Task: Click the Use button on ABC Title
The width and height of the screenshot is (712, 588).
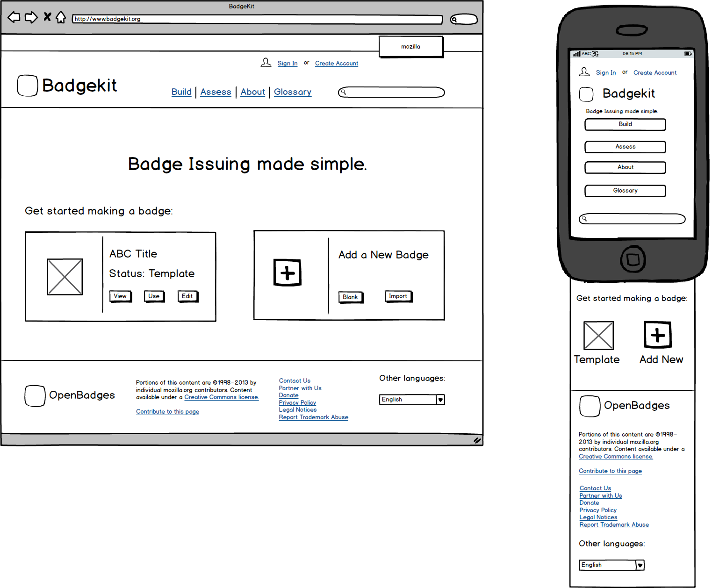Action: [154, 296]
